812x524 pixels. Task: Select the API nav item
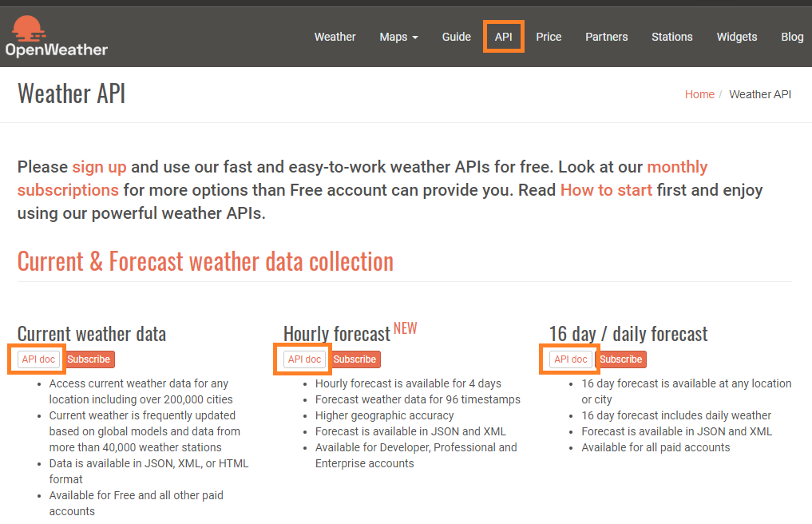coord(503,37)
